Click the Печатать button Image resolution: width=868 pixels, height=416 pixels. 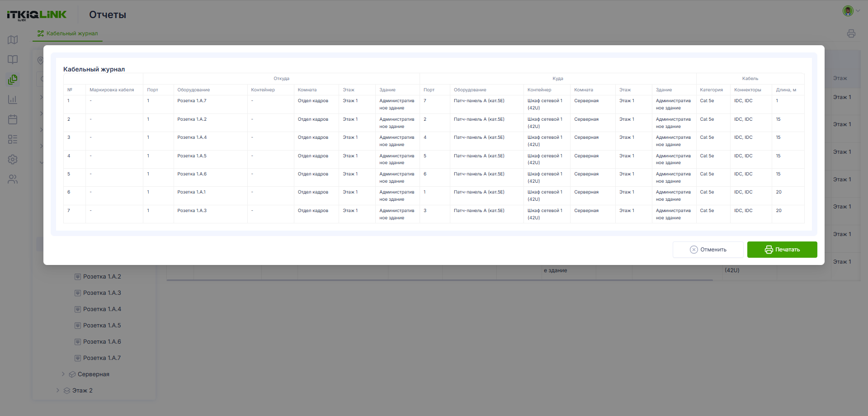[782, 250]
